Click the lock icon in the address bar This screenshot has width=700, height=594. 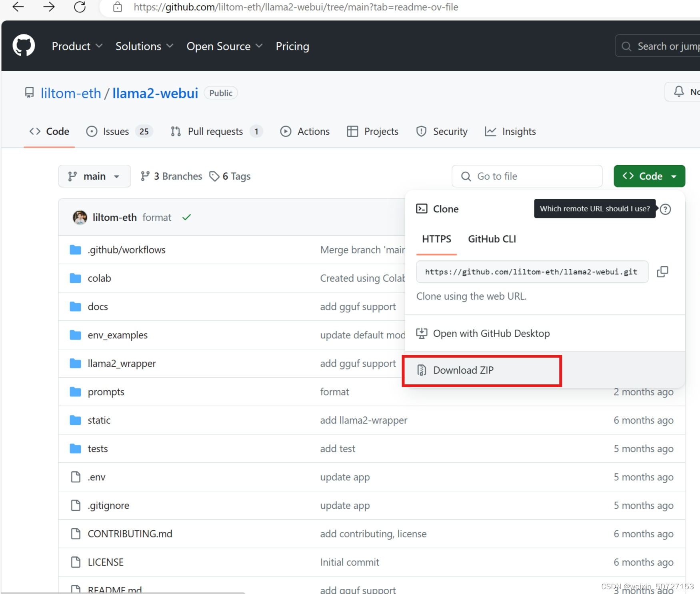tap(118, 7)
